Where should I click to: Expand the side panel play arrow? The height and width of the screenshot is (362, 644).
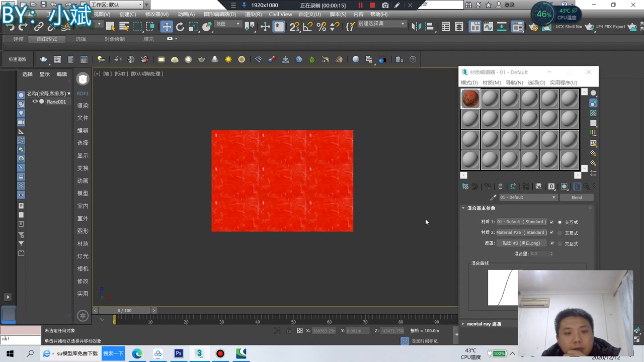[8, 297]
